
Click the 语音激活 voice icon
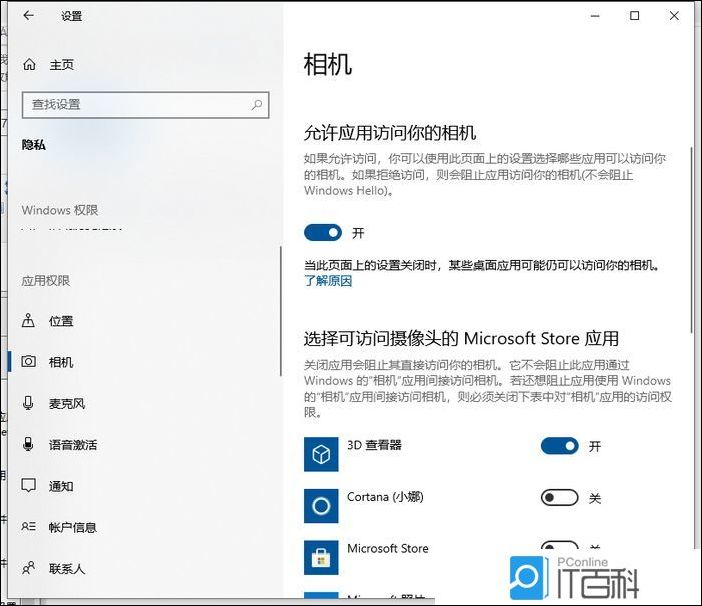pyautogui.click(x=28, y=444)
